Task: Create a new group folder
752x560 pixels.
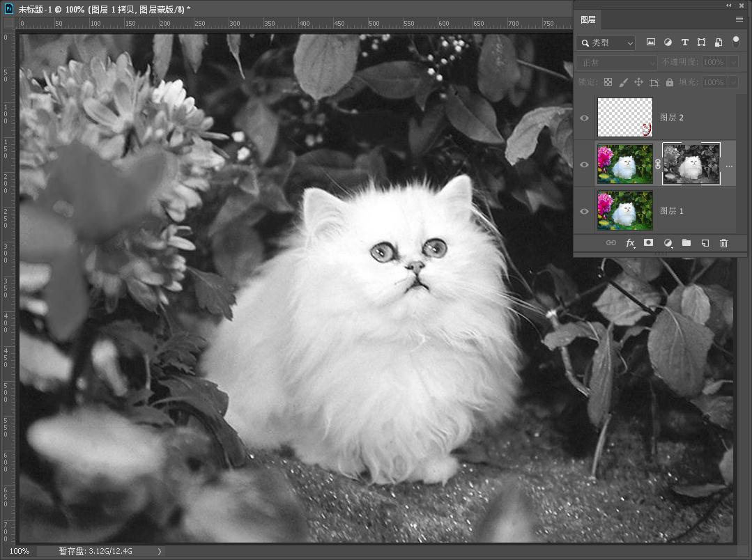Action: coord(686,243)
